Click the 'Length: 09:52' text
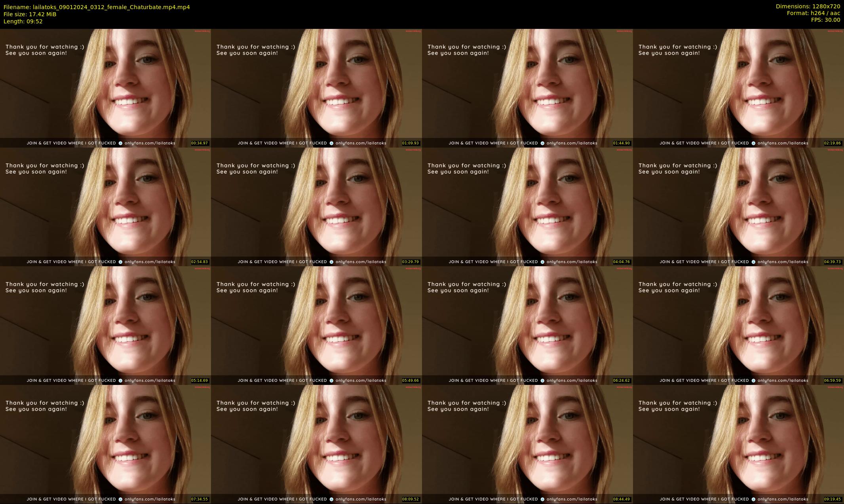 [23, 21]
